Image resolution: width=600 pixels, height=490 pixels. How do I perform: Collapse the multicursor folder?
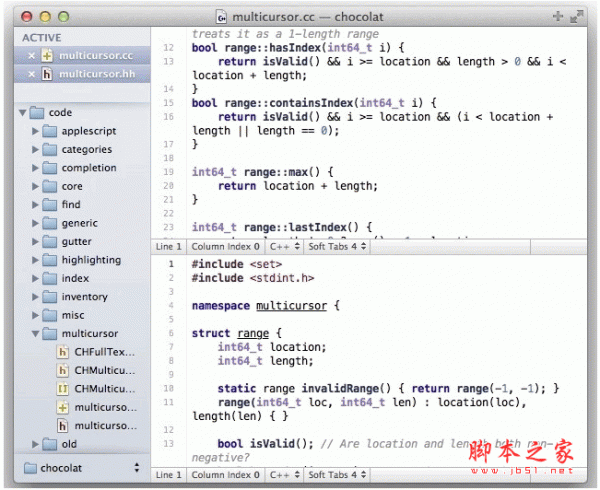point(36,334)
